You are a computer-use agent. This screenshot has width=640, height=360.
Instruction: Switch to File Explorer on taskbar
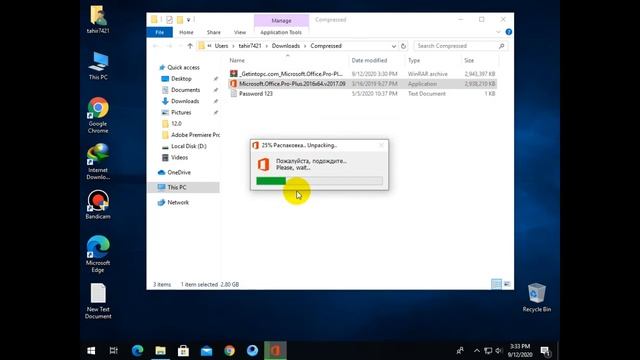tap(160, 351)
